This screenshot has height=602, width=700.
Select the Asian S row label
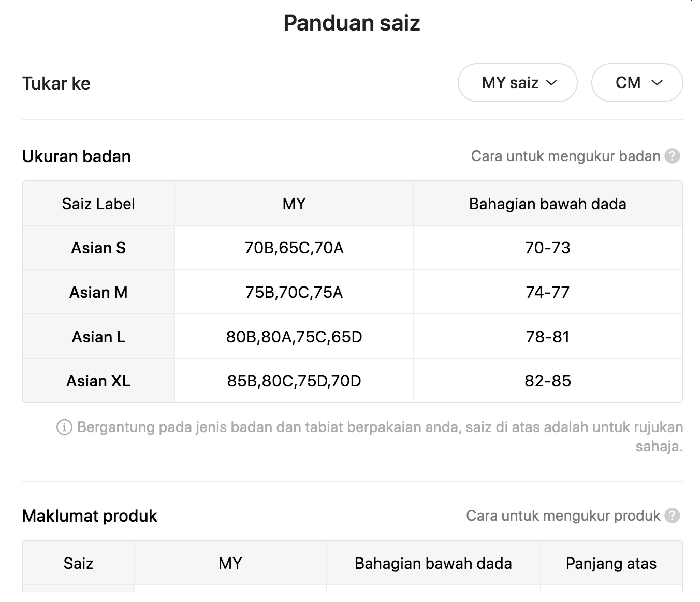coord(98,248)
